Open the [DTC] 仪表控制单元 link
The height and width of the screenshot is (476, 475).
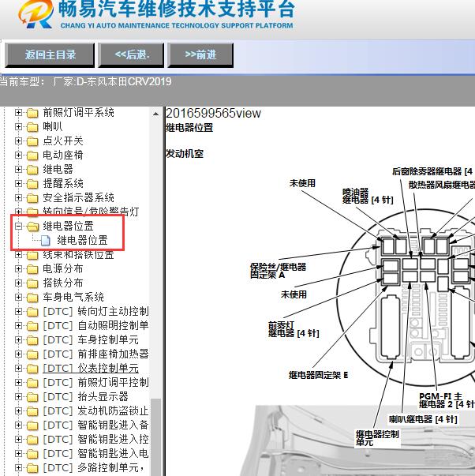coord(91,368)
